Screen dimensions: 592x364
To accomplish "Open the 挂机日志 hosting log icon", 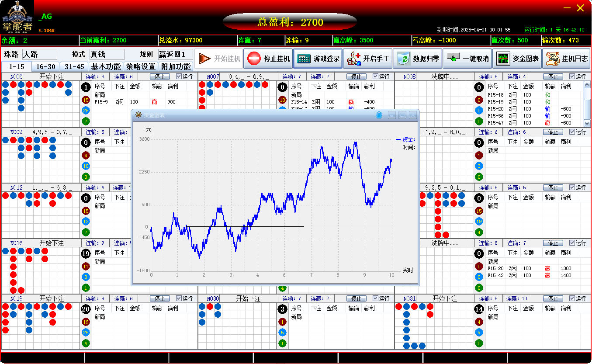I will [x=566, y=59].
